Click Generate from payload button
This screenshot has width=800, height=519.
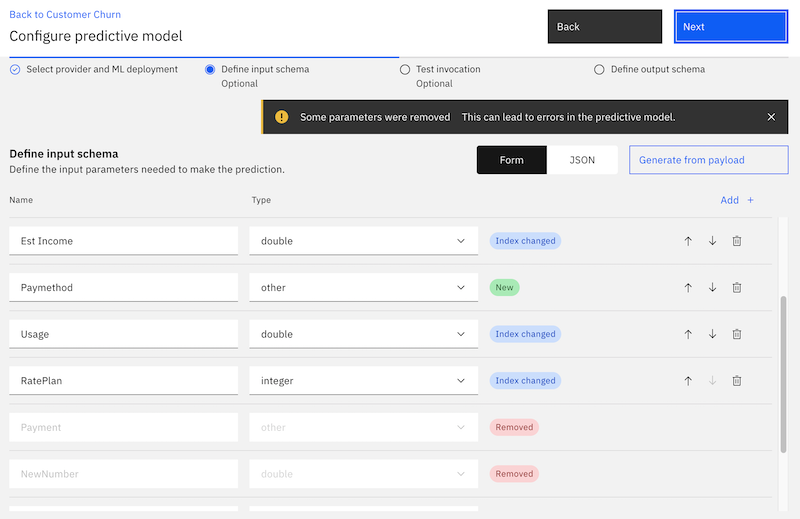click(x=709, y=160)
